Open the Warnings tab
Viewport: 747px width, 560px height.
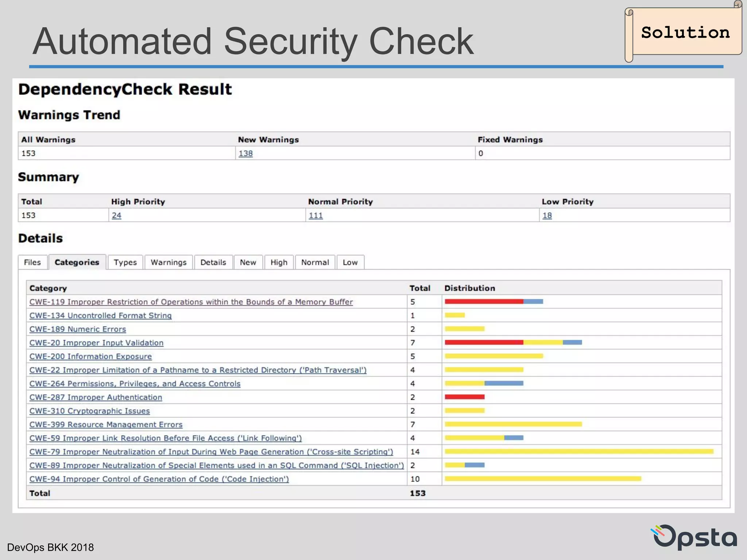pyautogui.click(x=169, y=262)
